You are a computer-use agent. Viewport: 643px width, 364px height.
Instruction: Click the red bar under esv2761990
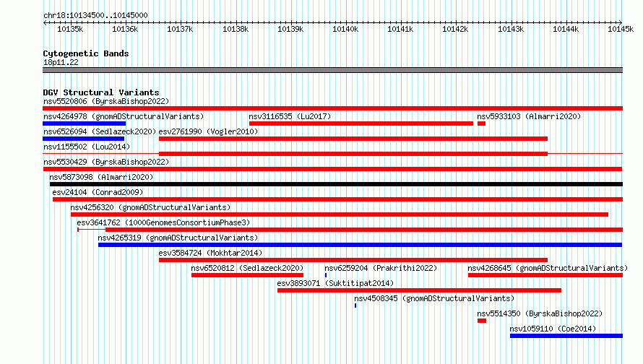[x=353, y=139]
